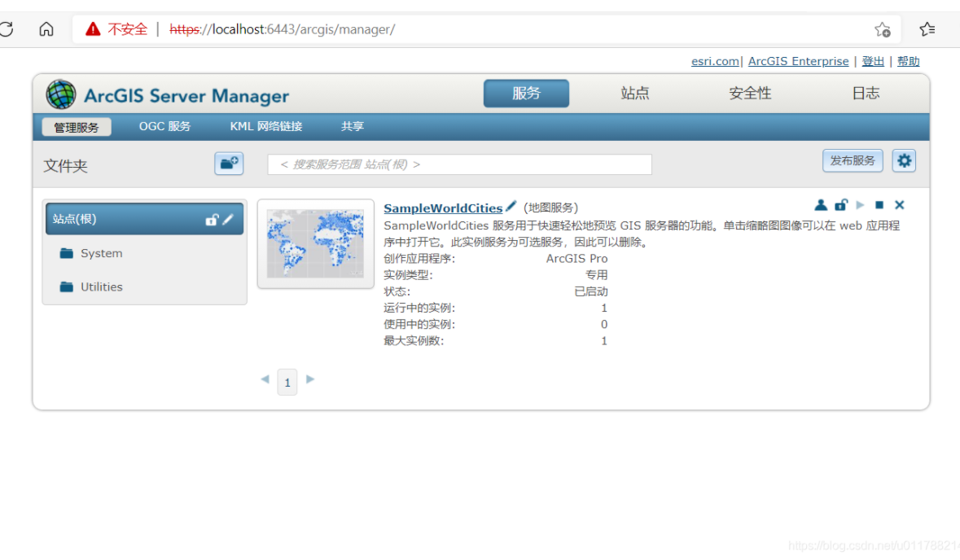
Task: Expand the System folder in the sidebar
Action: pyautogui.click(x=103, y=253)
